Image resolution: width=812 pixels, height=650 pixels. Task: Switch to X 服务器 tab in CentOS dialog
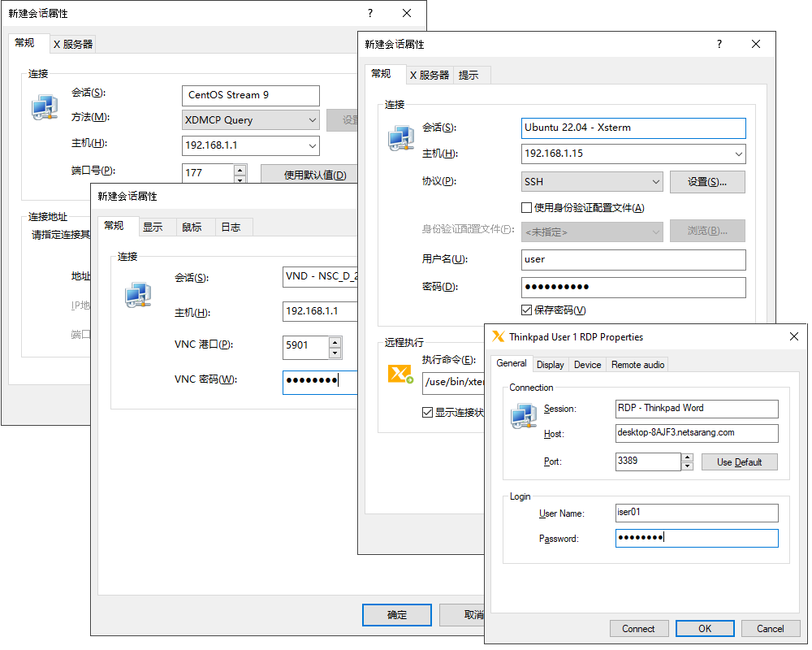tap(73, 45)
